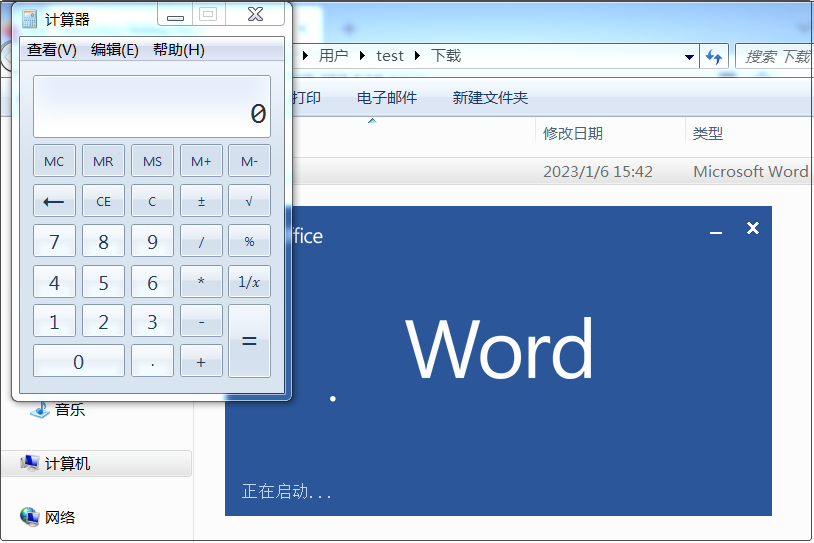Click the calculator display field

tap(152, 106)
